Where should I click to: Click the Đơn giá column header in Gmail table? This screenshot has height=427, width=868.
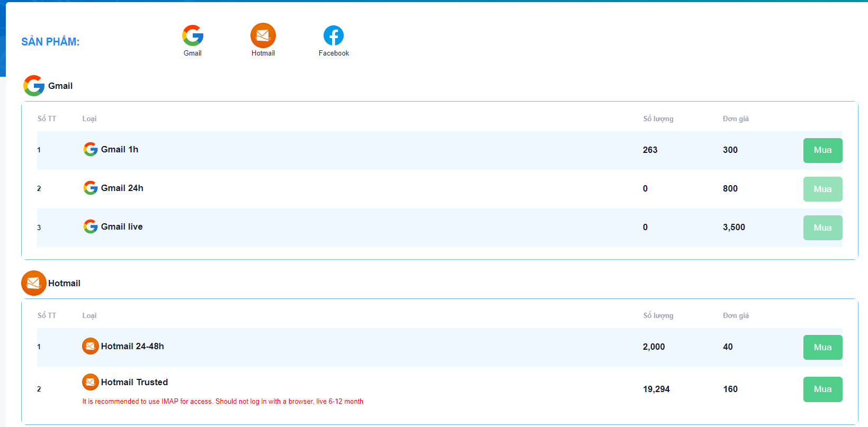736,119
